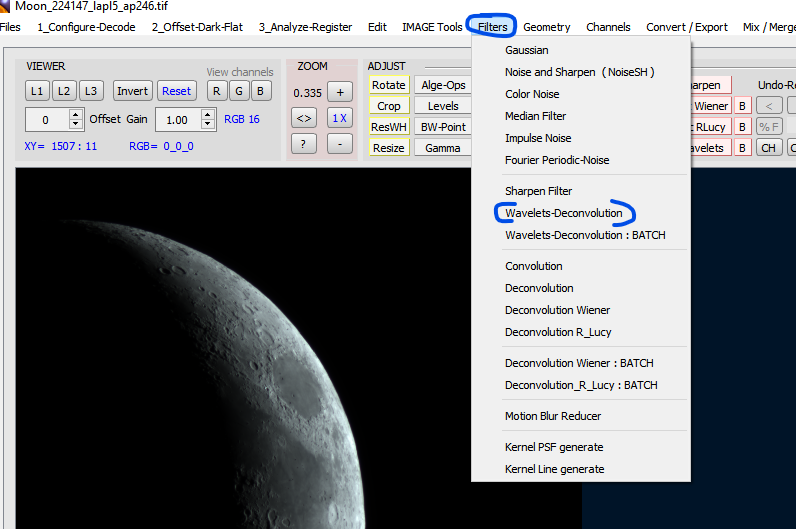Decrease the Offset stepper value

pos(76,125)
